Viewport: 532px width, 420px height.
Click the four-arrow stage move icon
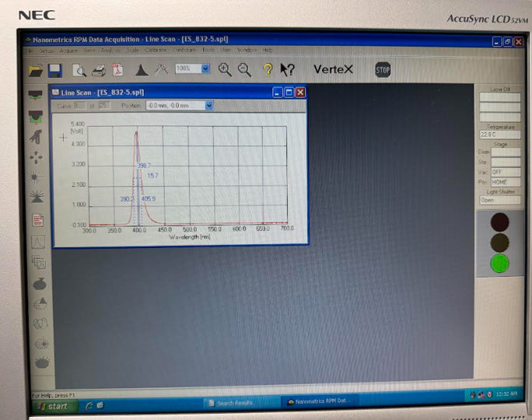point(36,157)
